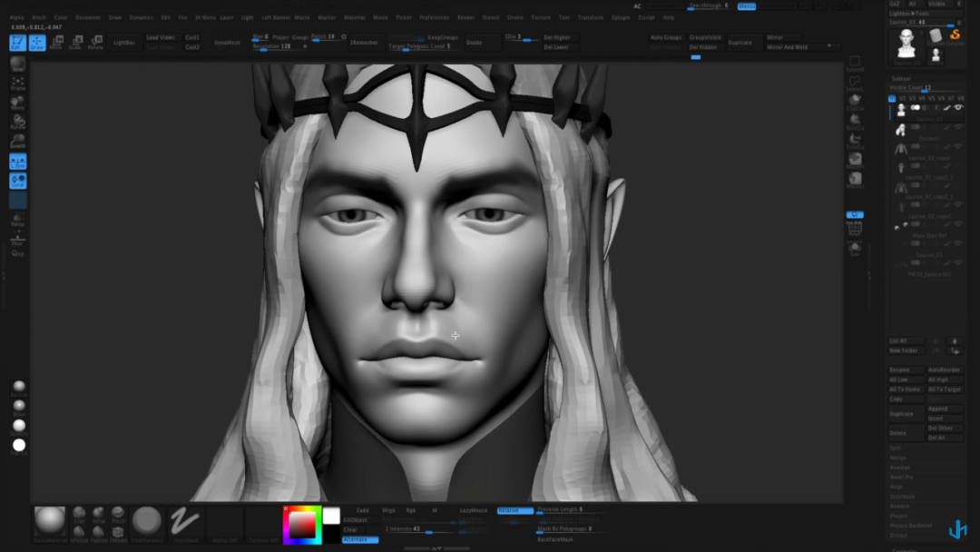The width and height of the screenshot is (980, 552).
Task: Expand the Remesh section in Subtool
Action: 899,507
